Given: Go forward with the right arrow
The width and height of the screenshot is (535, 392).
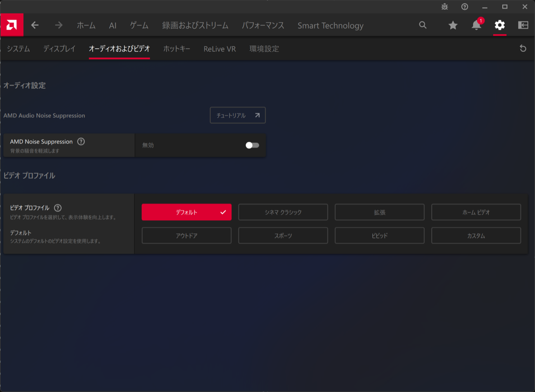Looking at the screenshot, I should (x=58, y=26).
